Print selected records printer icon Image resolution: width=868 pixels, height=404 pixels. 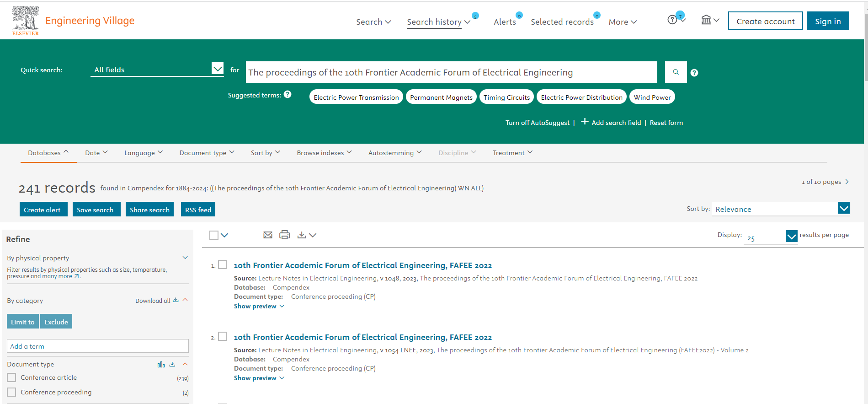pos(285,235)
